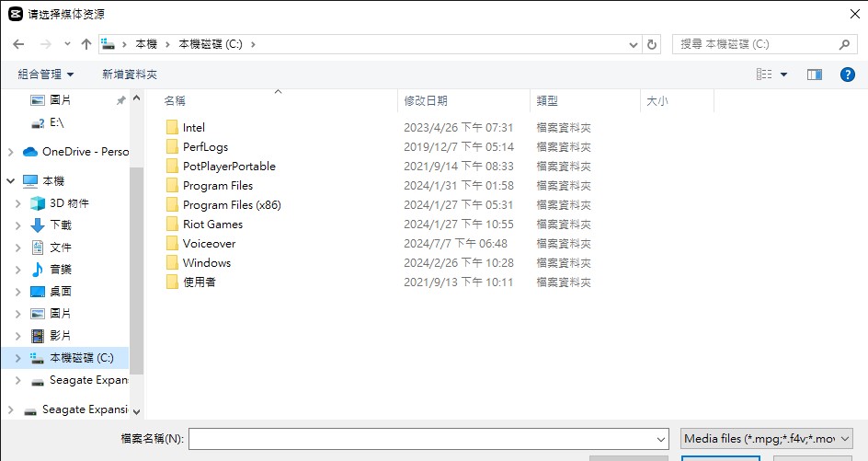Viewport: 868px width, 461px height.
Task: Select the Voiceover folder icon
Action: click(x=172, y=244)
